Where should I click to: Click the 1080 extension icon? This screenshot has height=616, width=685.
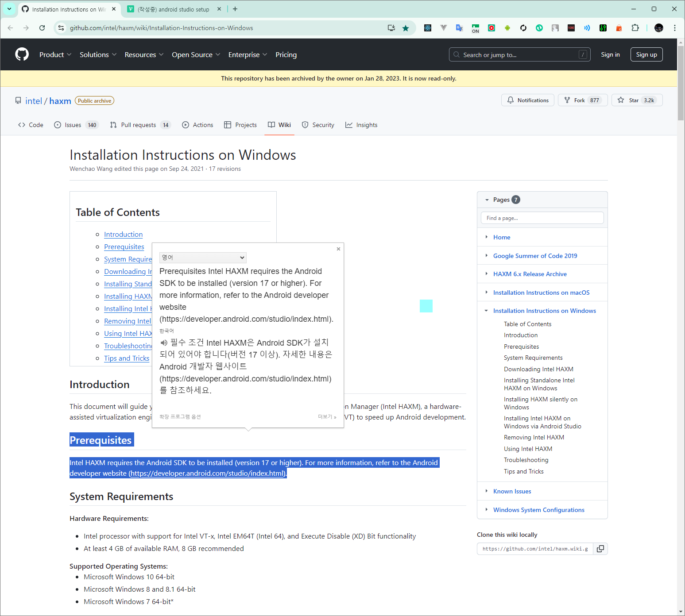tap(571, 28)
